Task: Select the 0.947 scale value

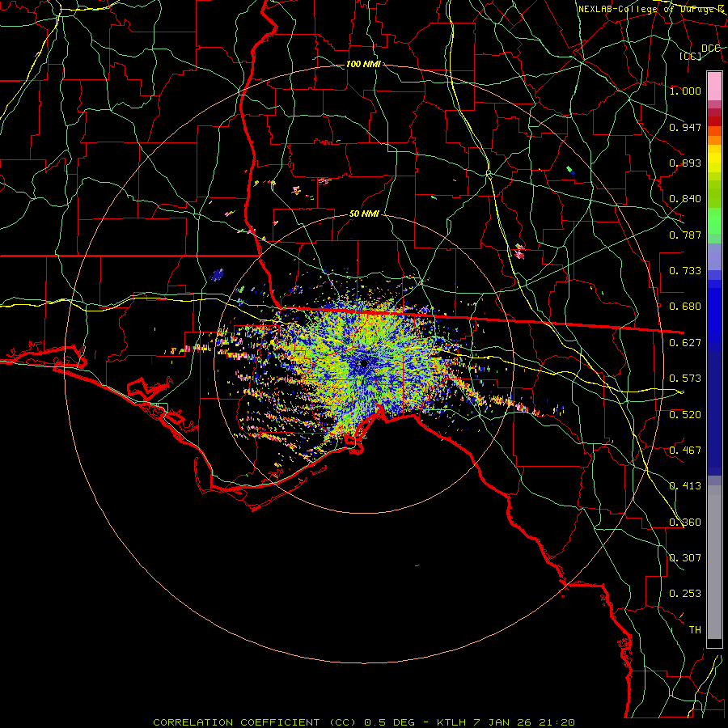Action: point(685,127)
